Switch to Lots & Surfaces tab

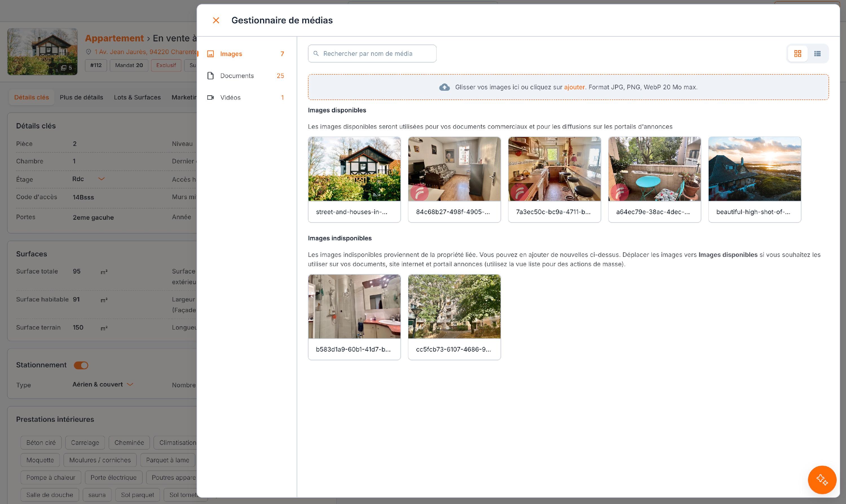[137, 97]
